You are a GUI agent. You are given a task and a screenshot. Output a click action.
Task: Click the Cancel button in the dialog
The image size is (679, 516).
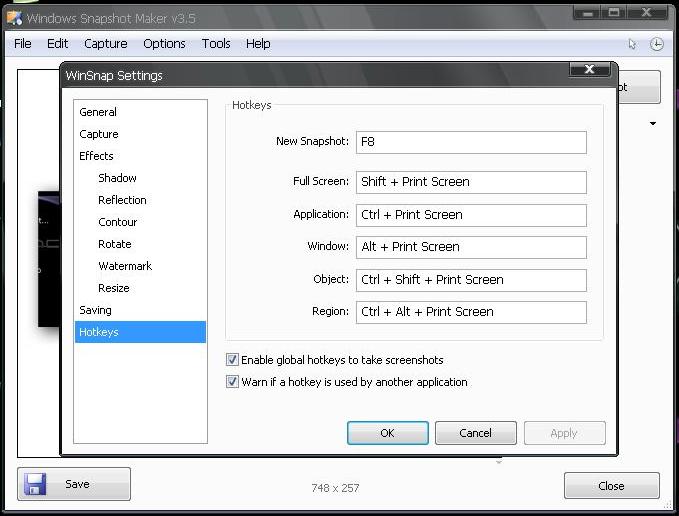click(x=475, y=433)
